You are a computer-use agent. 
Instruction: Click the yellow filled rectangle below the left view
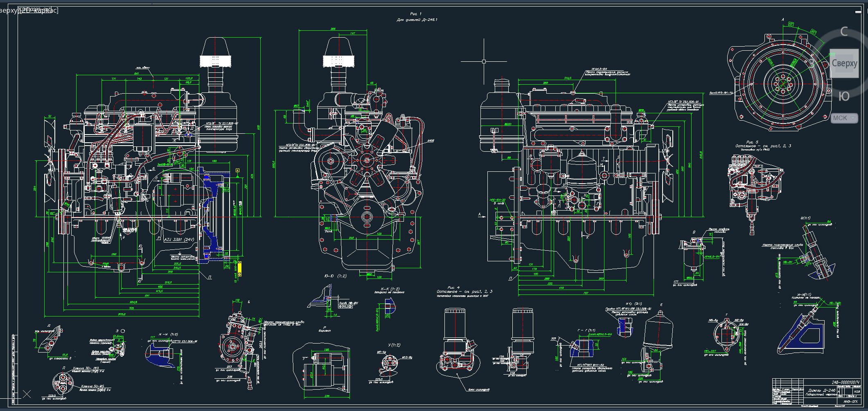pos(239,267)
